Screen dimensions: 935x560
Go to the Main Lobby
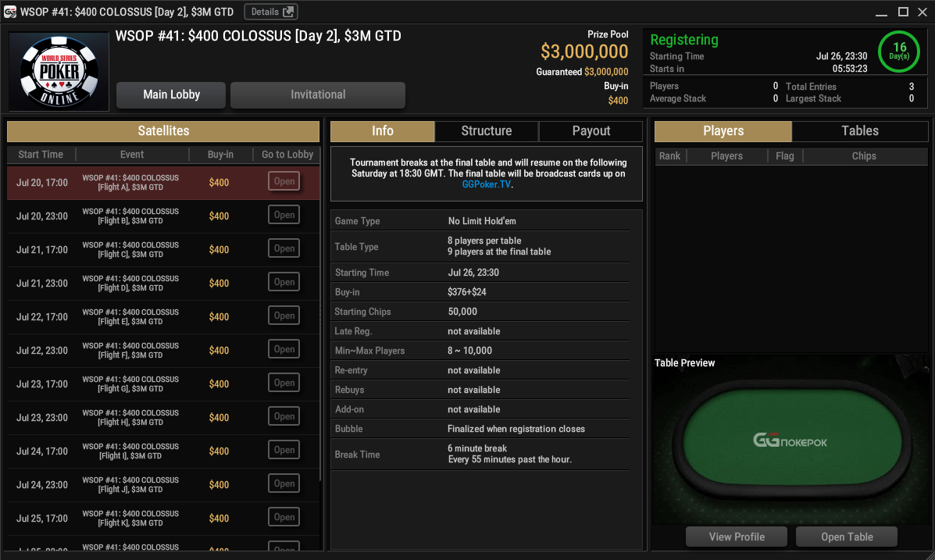click(171, 95)
